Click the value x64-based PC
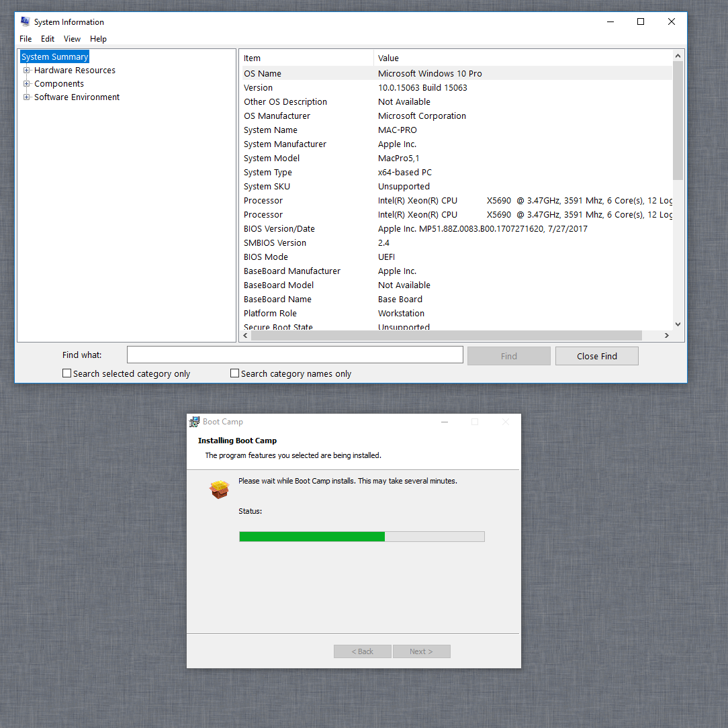 tap(405, 172)
